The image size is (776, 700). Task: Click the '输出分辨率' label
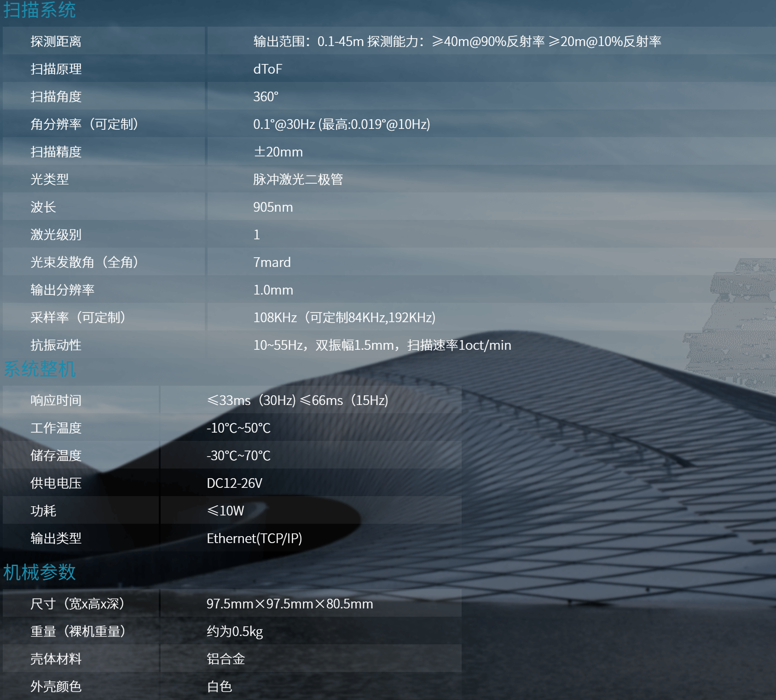(x=62, y=290)
